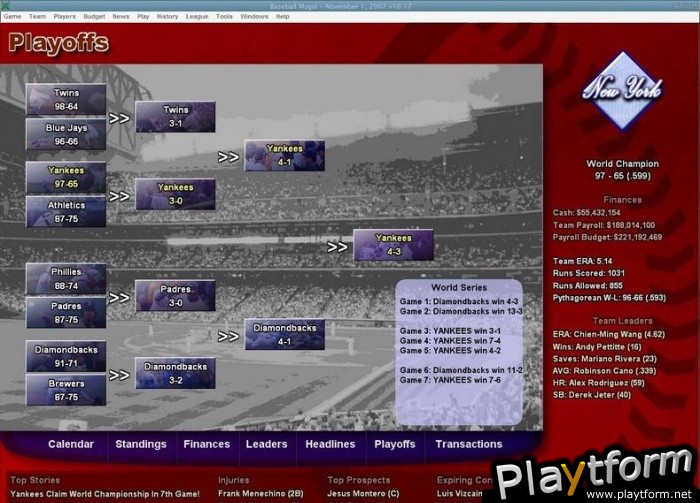Go to the Standings tab

pos(140,444)
